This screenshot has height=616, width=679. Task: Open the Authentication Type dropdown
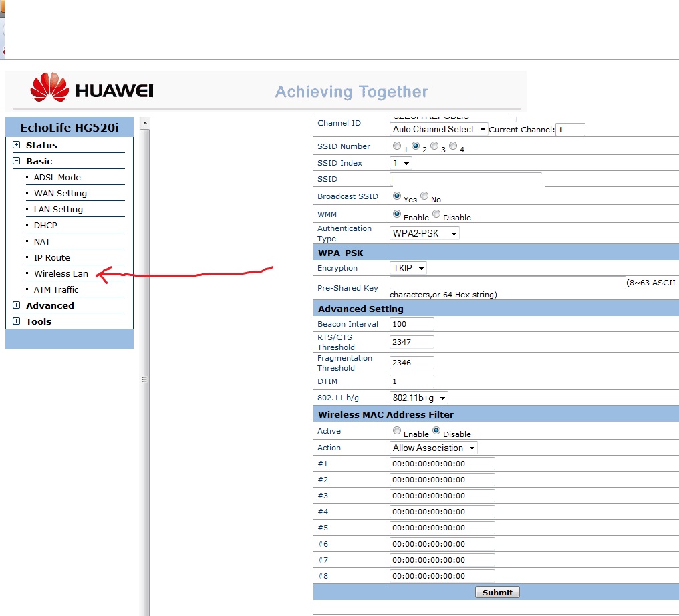coord(424,233)
